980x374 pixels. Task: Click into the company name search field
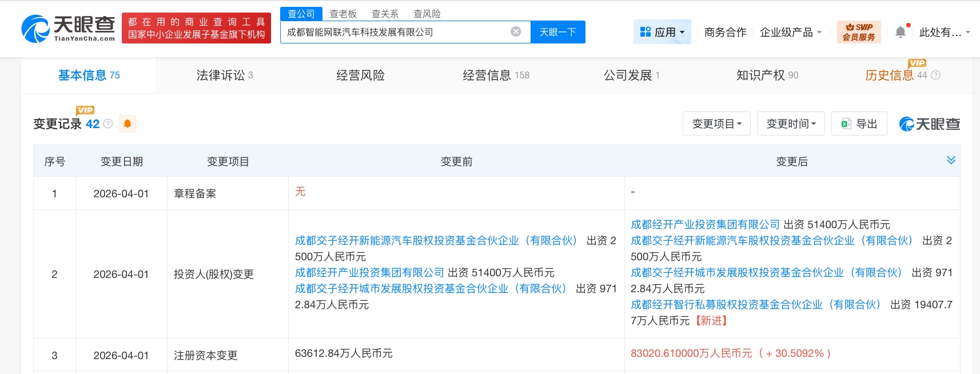point(395,32)
